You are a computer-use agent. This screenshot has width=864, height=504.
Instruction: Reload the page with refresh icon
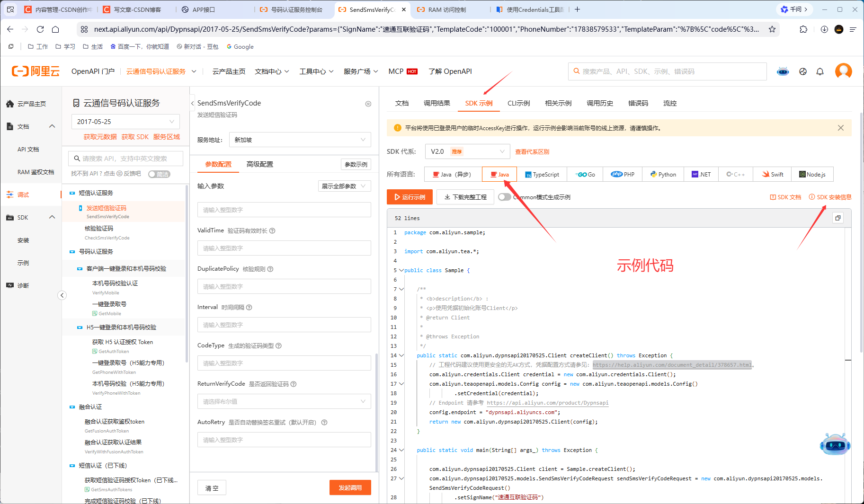tap(40, 29)
